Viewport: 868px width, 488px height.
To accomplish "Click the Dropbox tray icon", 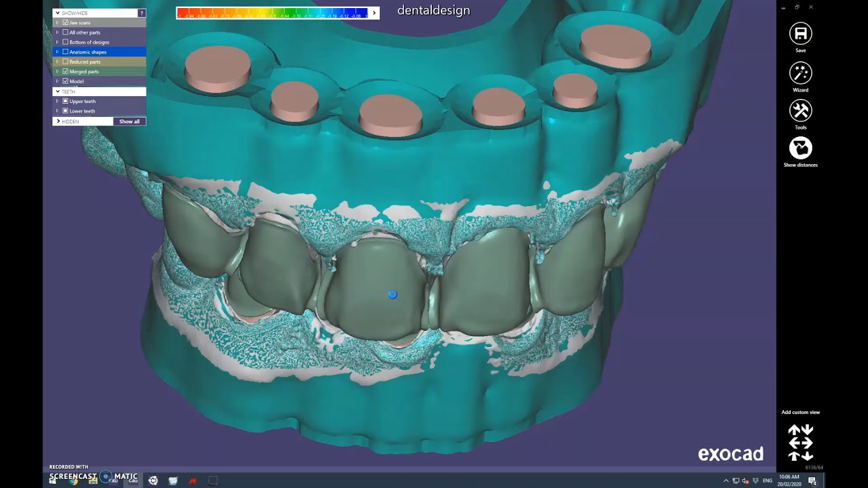I will click(x=755, y=481).
